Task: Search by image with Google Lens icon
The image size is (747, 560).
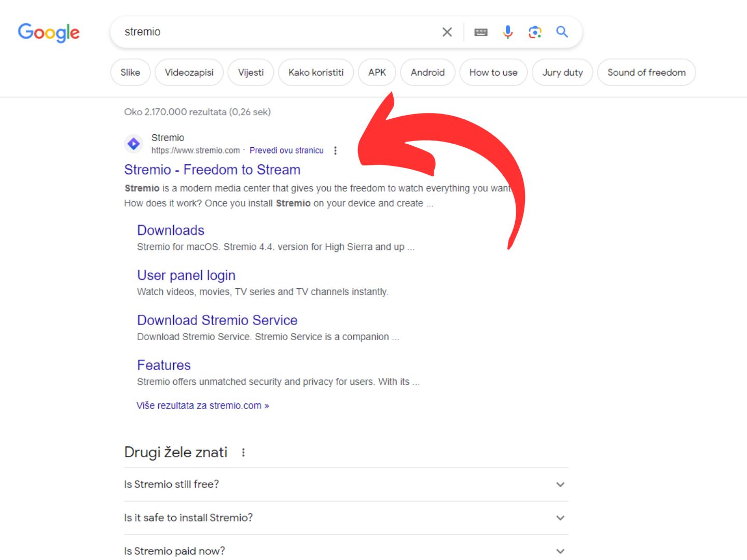Action: tap(535, 32)
